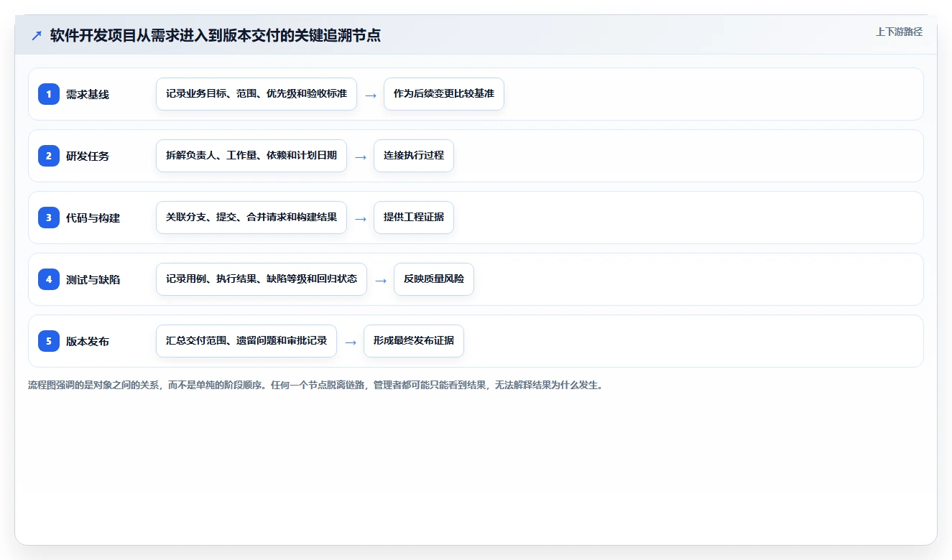The height and width of the screenshot is (560, 952).
Task: Select the 连接执行过程 box
Action: [x=414, y=156]
